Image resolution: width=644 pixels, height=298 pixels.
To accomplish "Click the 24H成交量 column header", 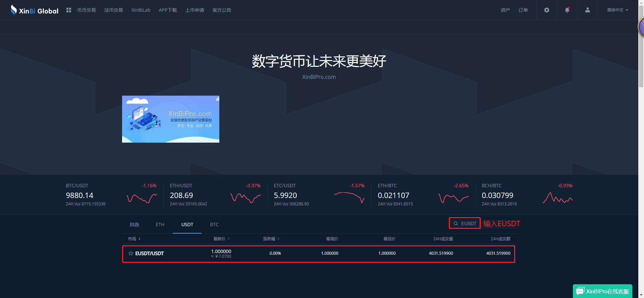I will coord(443,239).
